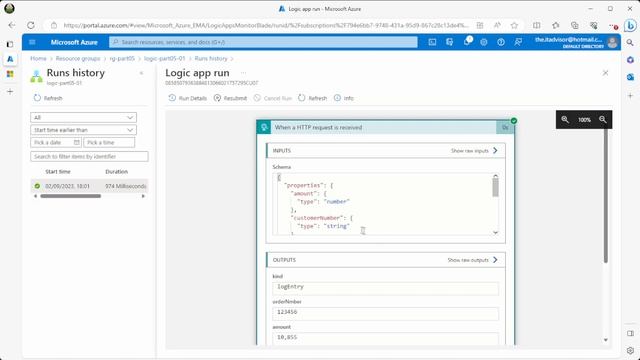The height and width of the screenshot is (360, 640).
Task: Open Runs history breadcrumb
Action: pos(211,59)
